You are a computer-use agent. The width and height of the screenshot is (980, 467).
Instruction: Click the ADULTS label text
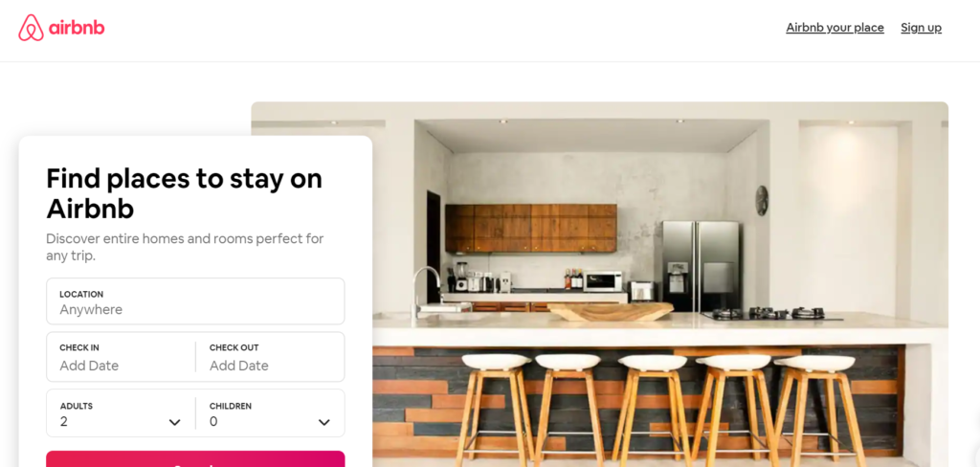click(77, 406)
